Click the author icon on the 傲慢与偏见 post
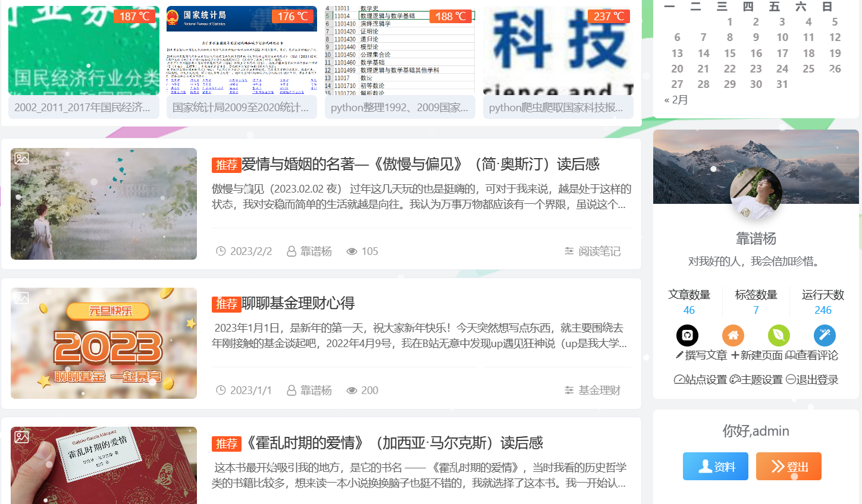This screenshot has height=504, width=862. coord(291,251)
